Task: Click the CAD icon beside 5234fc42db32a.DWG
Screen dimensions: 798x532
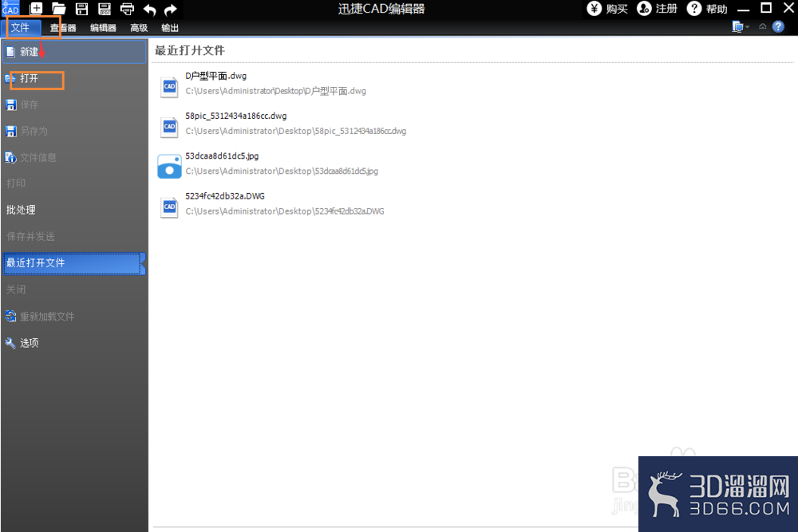Action: coord(169,207)
